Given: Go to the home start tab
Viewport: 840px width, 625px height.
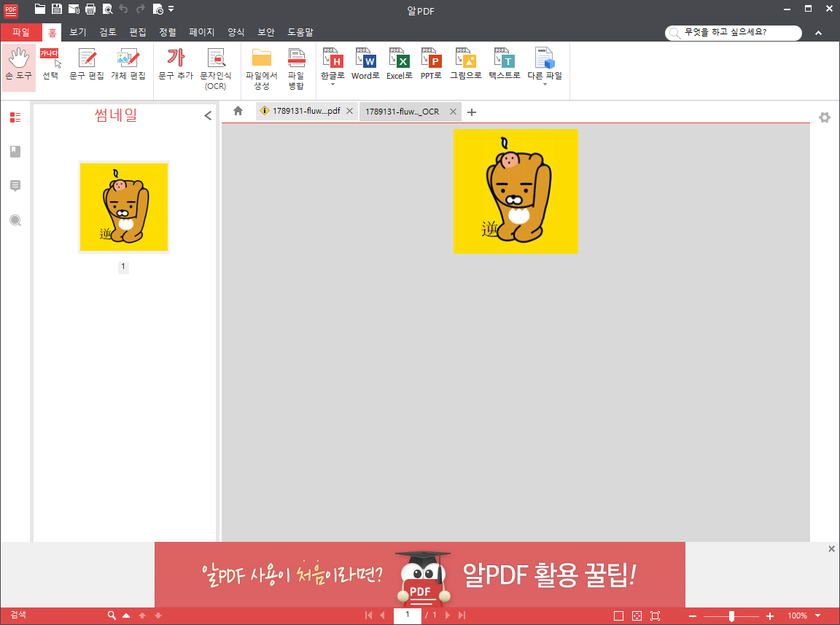Looking at the screenshot, I should [238, 111].
